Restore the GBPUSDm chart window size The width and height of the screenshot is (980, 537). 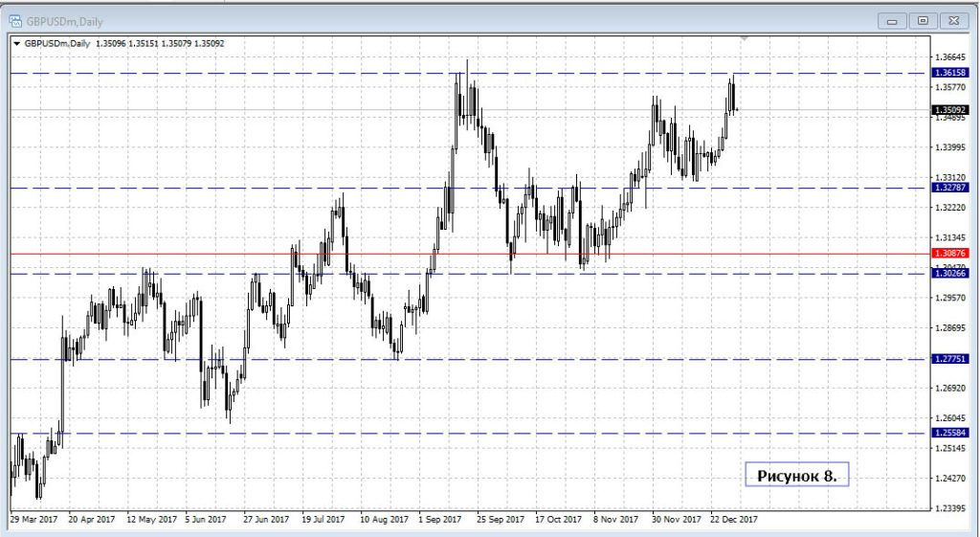[x=924, y=20]
